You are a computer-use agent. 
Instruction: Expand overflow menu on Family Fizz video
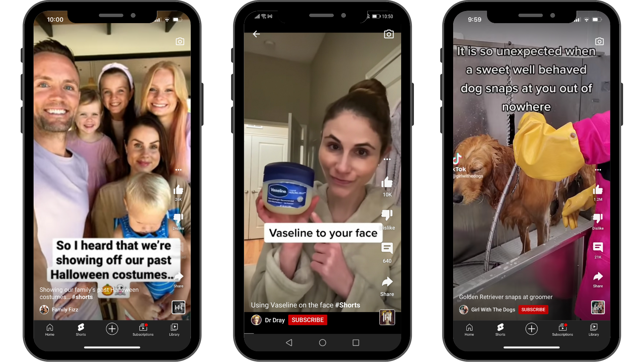point(177,170)
